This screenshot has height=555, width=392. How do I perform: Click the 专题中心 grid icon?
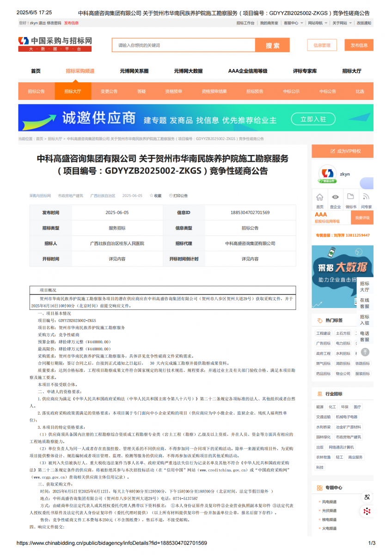click(x=320, y=487)
